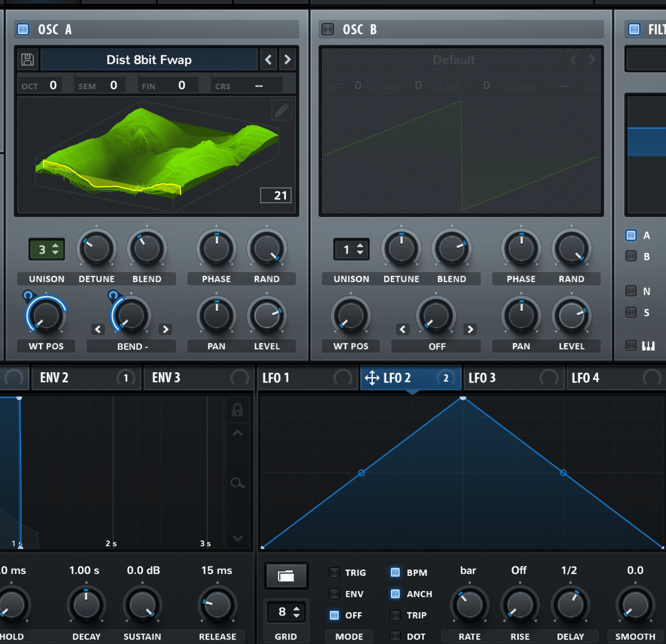Toggle LFO BPM sync
This screenshot has width=666, height=644.
tap(395, 573)
